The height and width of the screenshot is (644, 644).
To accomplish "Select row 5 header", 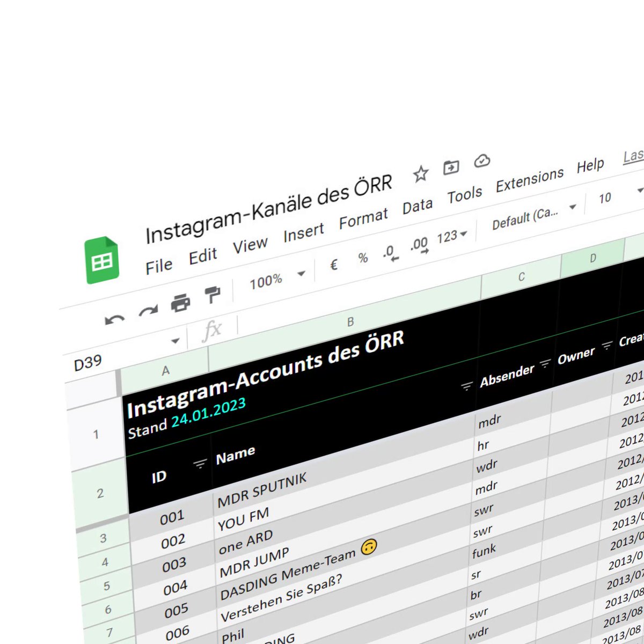I will tap(107, 586).
